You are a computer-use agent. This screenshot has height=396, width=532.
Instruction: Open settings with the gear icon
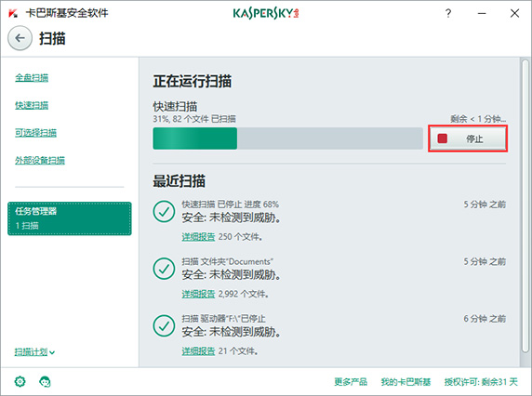pos(20,381)
